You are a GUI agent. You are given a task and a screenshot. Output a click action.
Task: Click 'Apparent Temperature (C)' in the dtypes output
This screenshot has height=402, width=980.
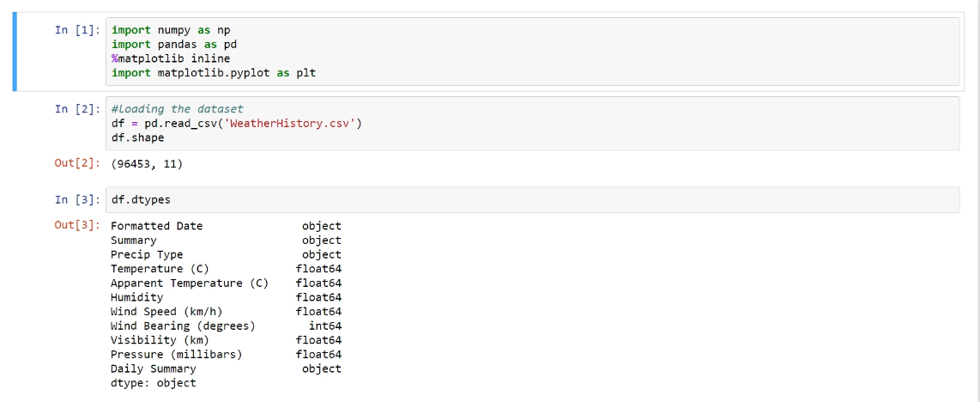(190, 283)
